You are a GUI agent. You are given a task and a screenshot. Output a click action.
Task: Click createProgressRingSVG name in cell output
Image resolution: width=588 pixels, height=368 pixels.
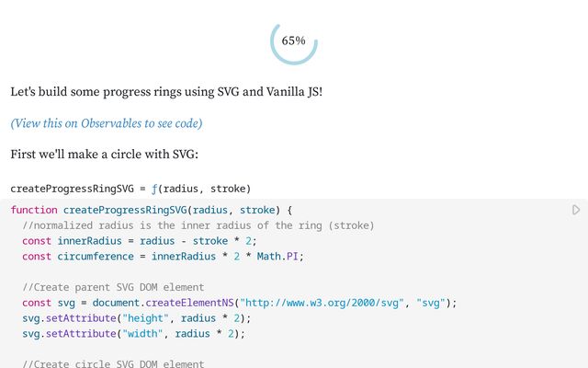(72, 189)
